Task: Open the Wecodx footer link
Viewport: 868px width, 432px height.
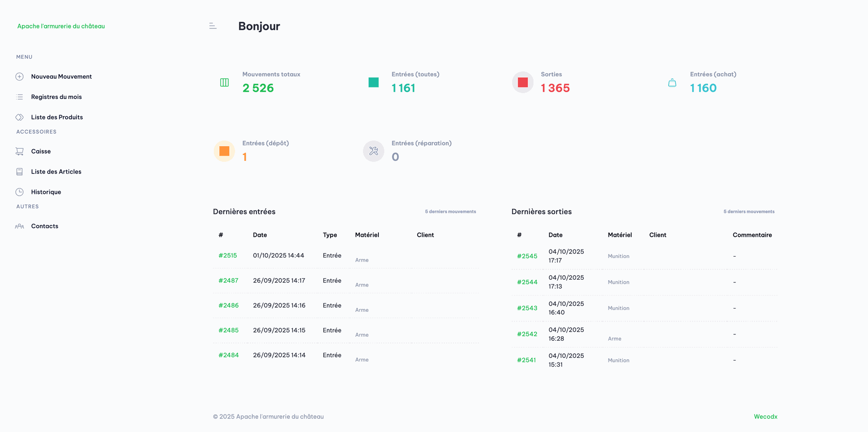Action: 765,417
